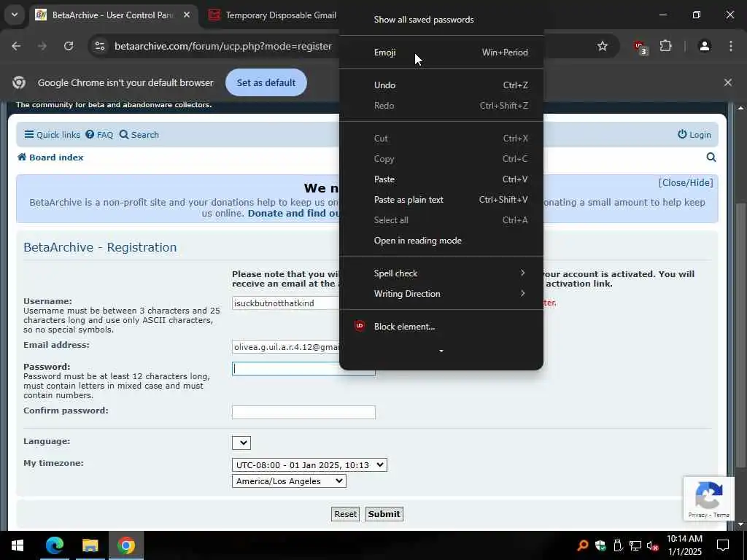Open the Extensions puzzle icon
Screen dimensions: 747x560
[665, 46]
